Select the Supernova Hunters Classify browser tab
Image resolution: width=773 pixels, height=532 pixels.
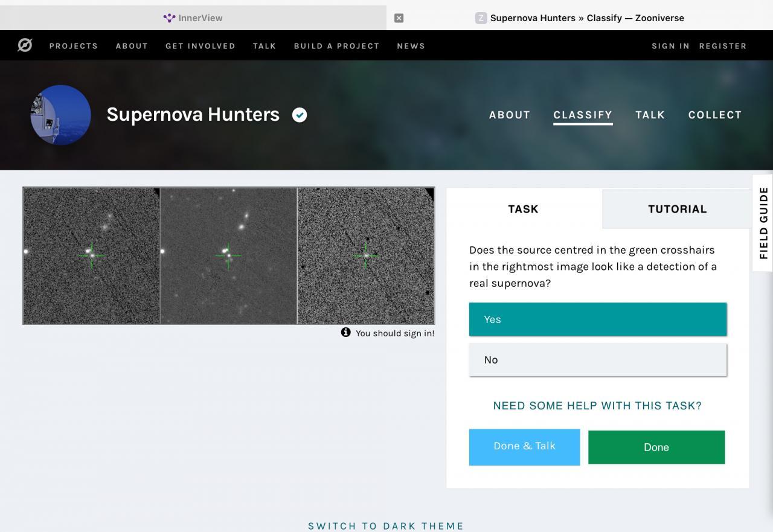click(x=580, y=18)
